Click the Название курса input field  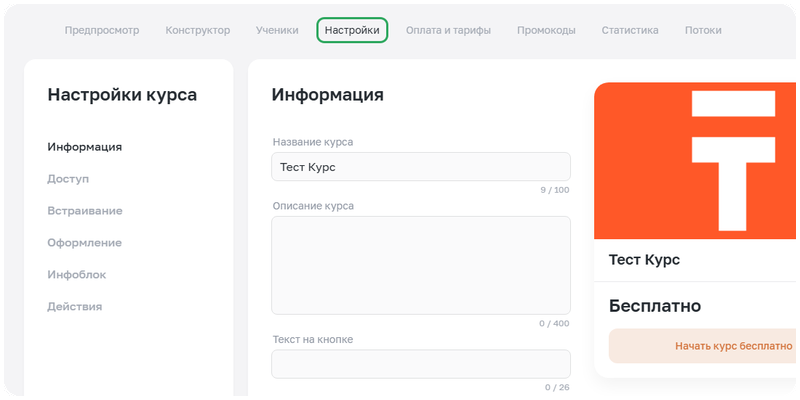pyautogui.click(x=420, y=167)
